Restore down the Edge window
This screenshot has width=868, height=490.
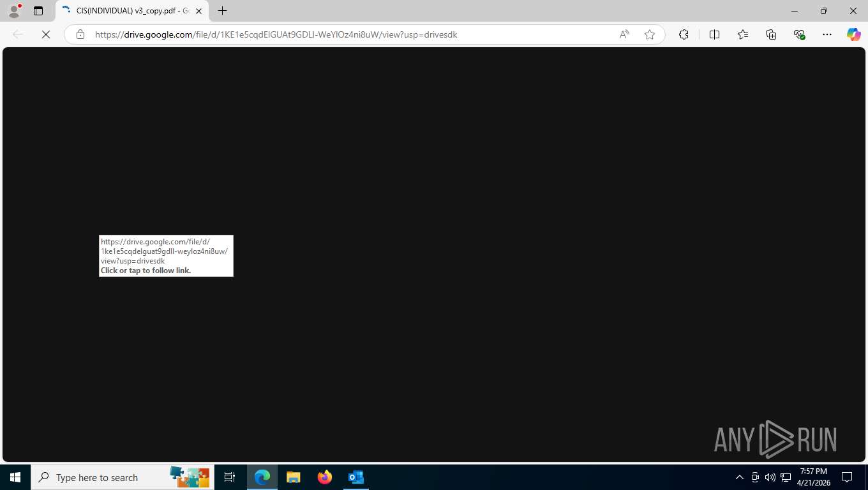coord(824,11)
